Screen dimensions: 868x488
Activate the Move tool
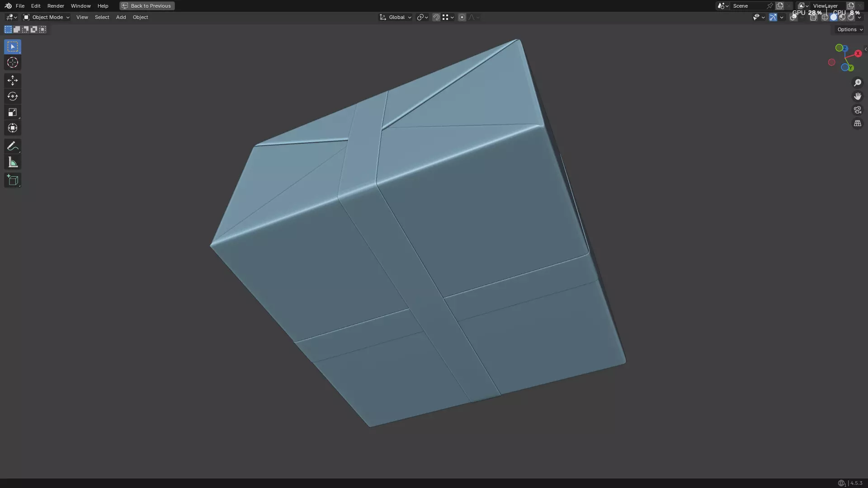tap(12, 80)
